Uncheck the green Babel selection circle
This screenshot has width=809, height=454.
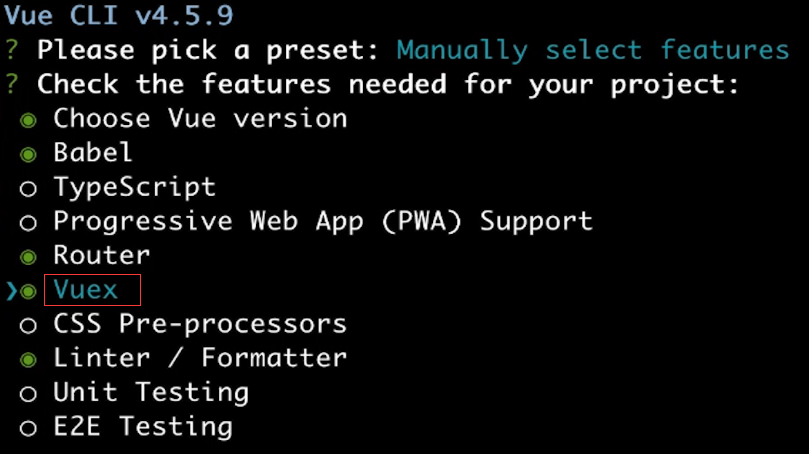[x=28, y=154]
